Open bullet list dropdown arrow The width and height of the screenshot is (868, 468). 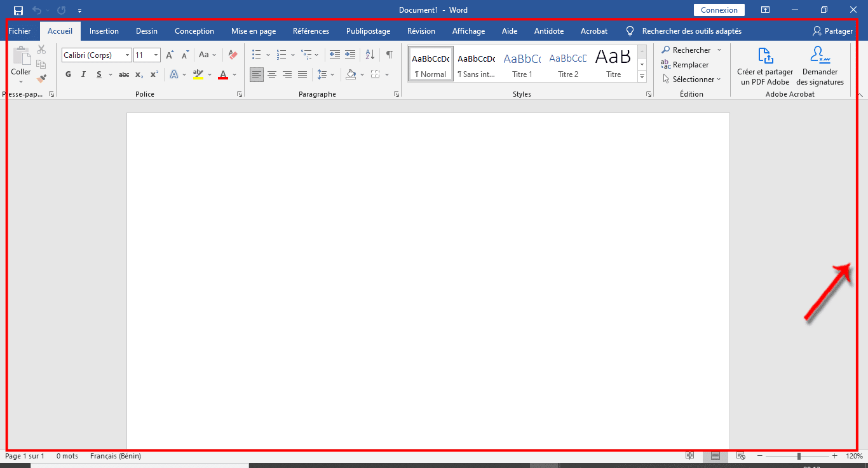(x=268, y=55)
